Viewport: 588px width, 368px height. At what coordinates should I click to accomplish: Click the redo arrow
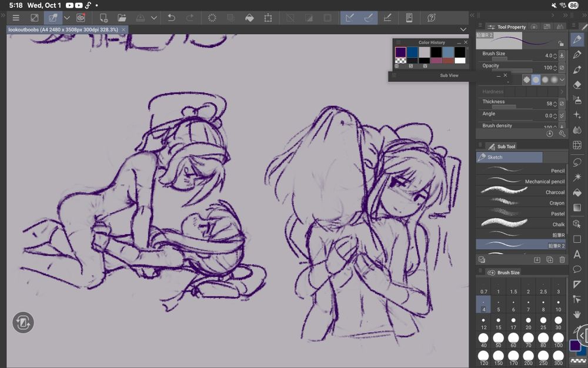pos(190,18)
